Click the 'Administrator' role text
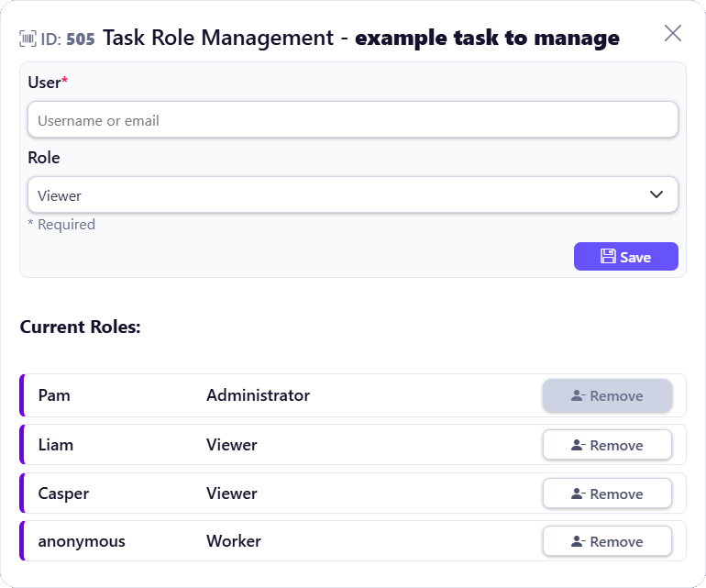Image resolution: width=706 pixels, height=588 pixels. [x=258, y=395]
